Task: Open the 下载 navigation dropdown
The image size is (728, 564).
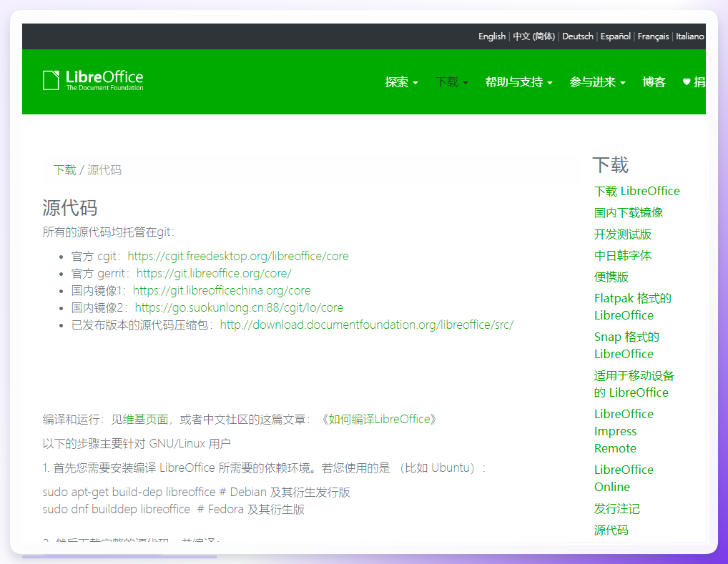Action: point(452,82)
